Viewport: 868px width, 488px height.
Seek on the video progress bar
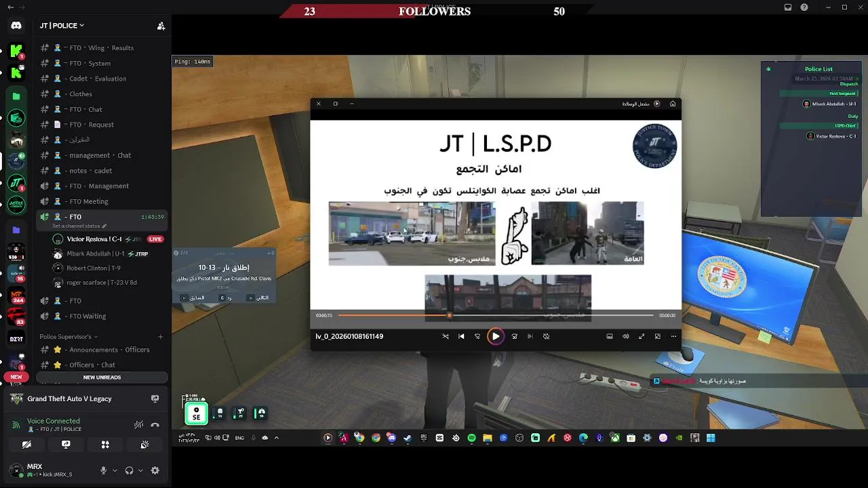click(496, 315)
